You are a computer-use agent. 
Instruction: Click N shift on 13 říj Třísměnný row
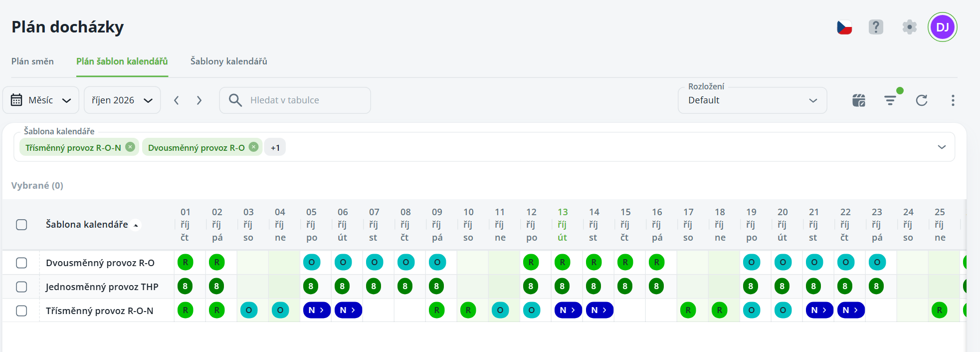tap(568, 310)
